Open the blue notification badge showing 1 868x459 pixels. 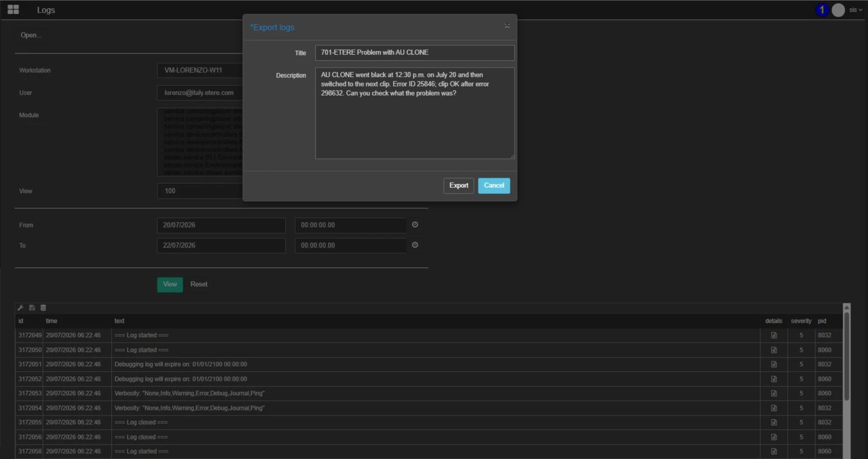(x=822, y=9)
